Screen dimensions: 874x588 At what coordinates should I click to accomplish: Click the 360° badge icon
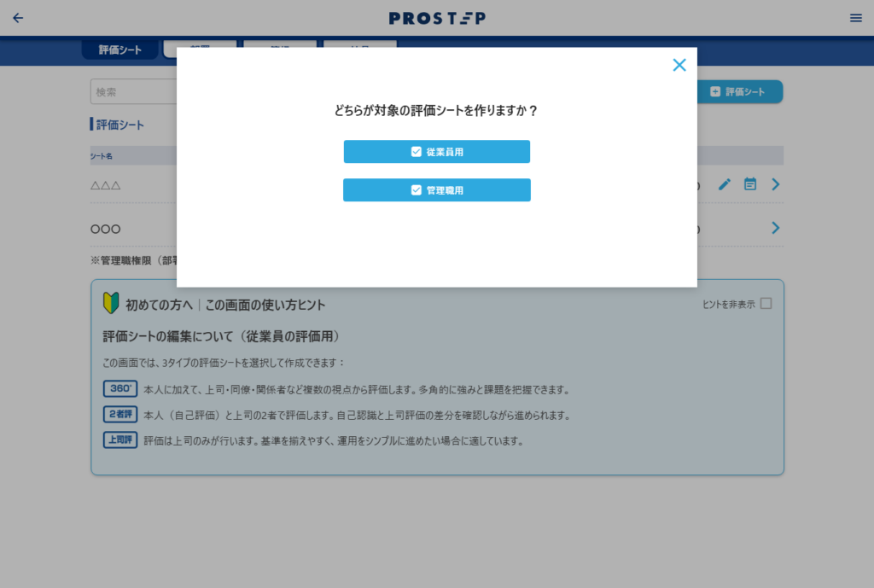[120, 389]
